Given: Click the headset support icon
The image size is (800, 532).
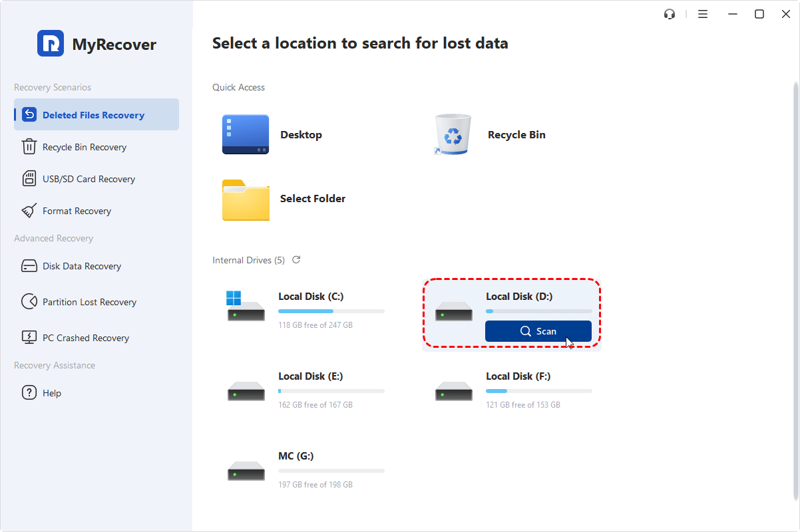Looking at the screenshot, I should click(x=670, y=13).
